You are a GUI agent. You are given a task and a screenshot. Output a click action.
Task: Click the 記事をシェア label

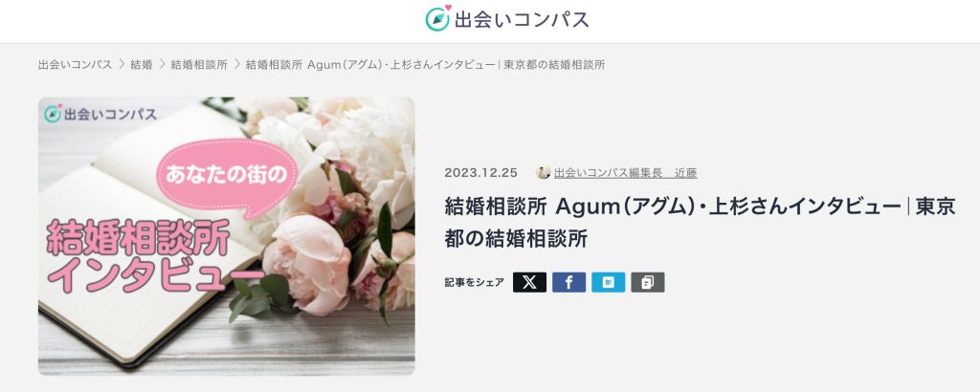[474, 282]
